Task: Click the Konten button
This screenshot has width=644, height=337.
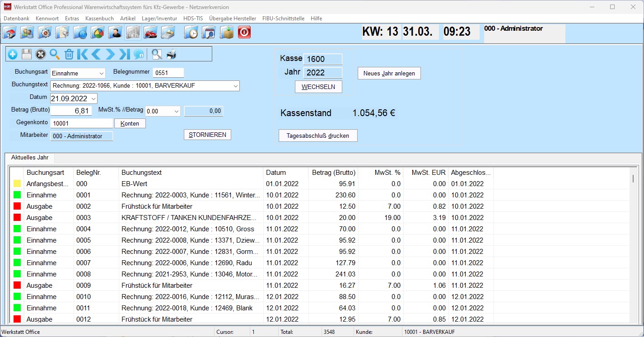Action: click(x=130, y=123)
